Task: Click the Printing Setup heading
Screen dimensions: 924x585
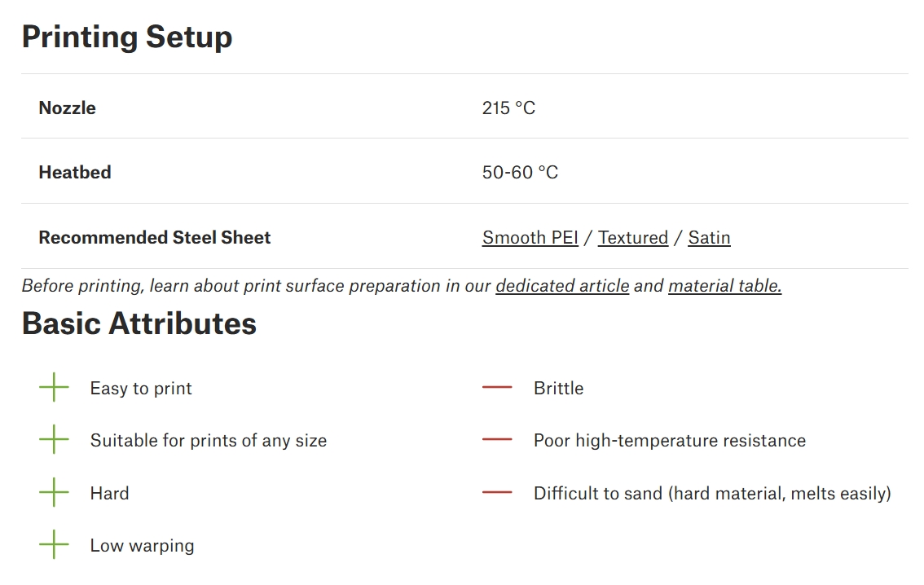Action: point(127,37)
